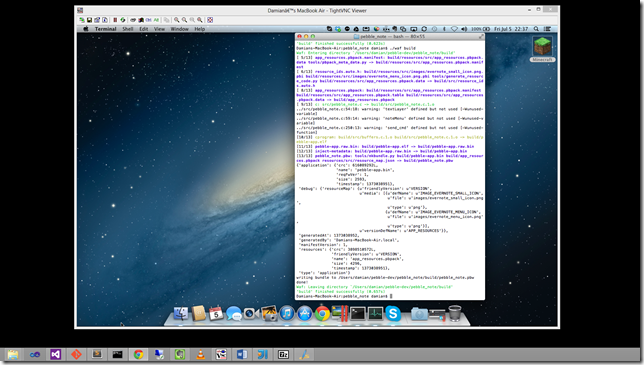The width and height of the screenshot is (644, 365).
Task: Open File Explorer on Windows taskbar
Action: coord(13,354)
